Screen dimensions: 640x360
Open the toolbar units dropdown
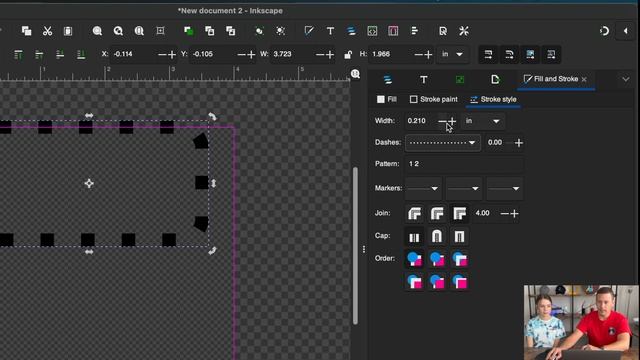pos(453,54)
